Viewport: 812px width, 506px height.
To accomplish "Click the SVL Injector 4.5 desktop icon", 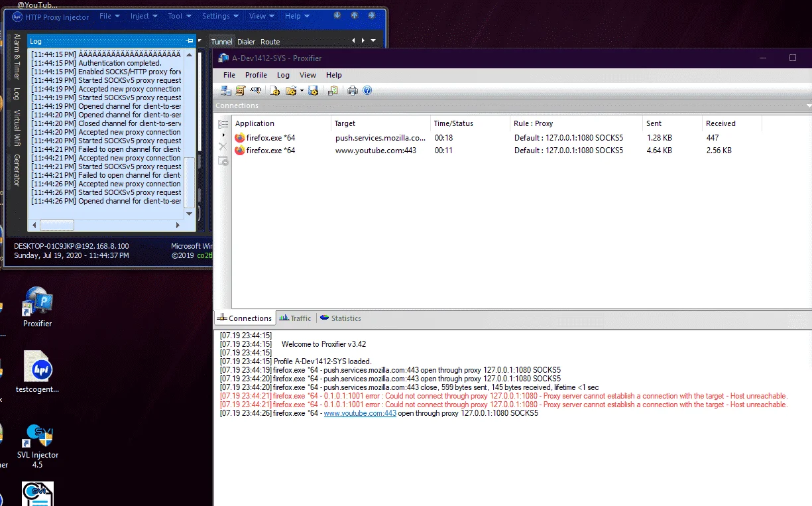I will 38,446.
